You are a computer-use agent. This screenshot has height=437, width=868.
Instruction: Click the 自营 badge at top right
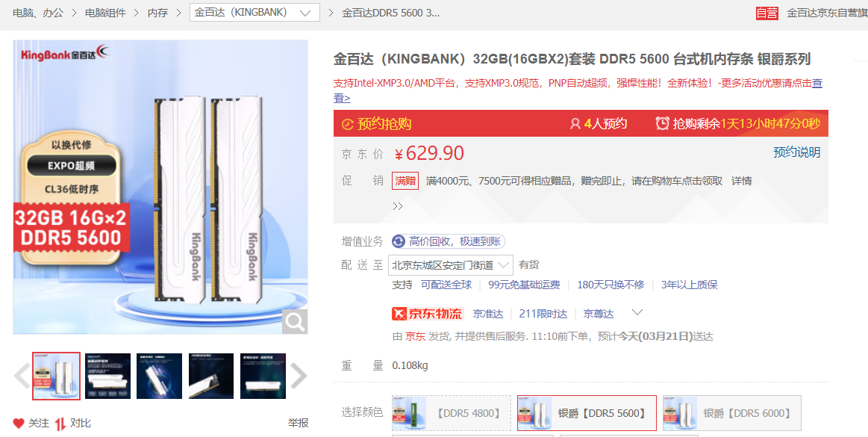[x=767, y=13]
